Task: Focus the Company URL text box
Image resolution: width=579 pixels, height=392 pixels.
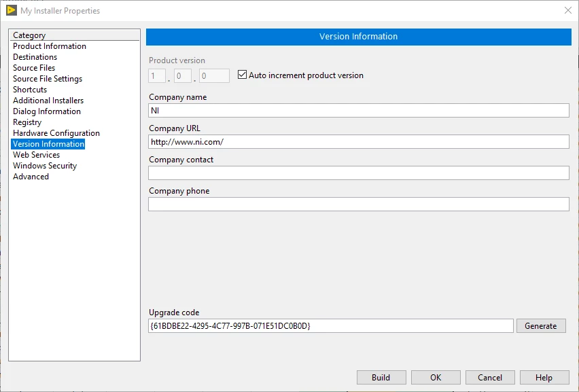Action: pos(359,142)
